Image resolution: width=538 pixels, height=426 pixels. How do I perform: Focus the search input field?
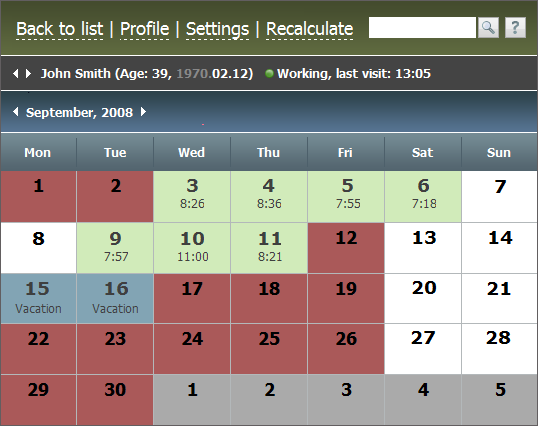click(422, 27)
